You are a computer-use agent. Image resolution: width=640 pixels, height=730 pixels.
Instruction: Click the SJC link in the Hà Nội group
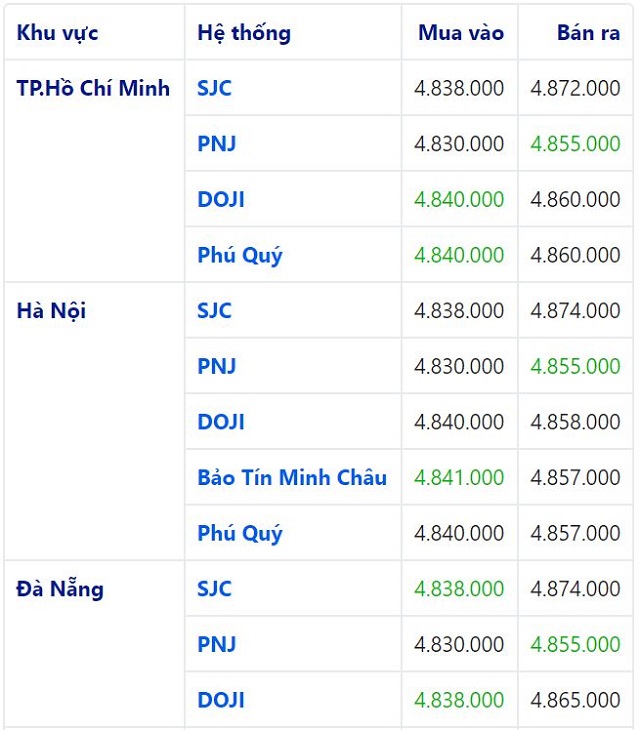point(214,311)
